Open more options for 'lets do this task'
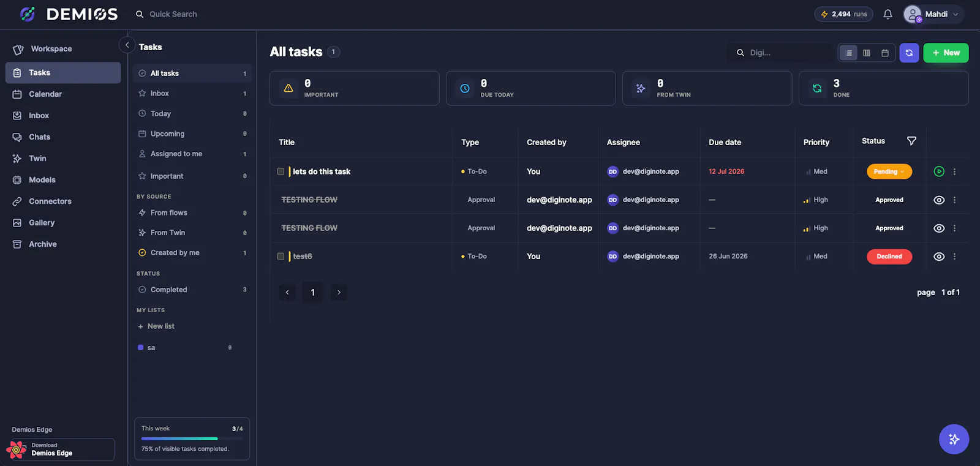This screenshot has height=466, width=980. (x=954, y=171)
